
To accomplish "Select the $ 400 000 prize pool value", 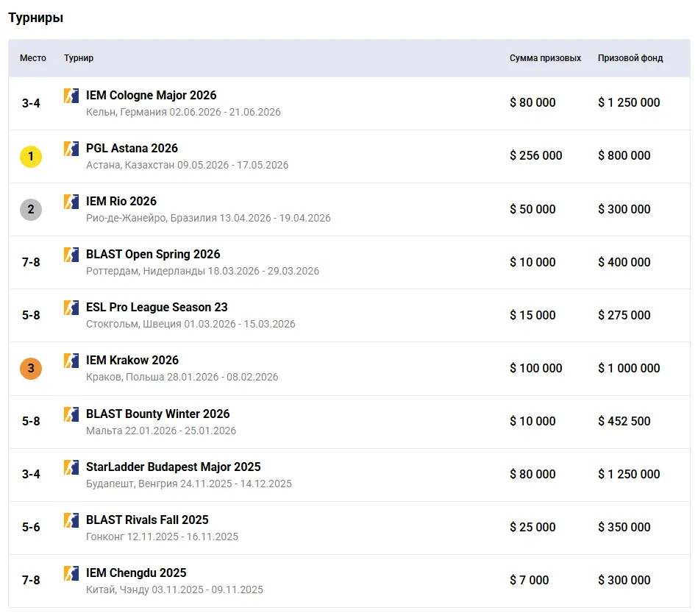I will tap(624, 262).
